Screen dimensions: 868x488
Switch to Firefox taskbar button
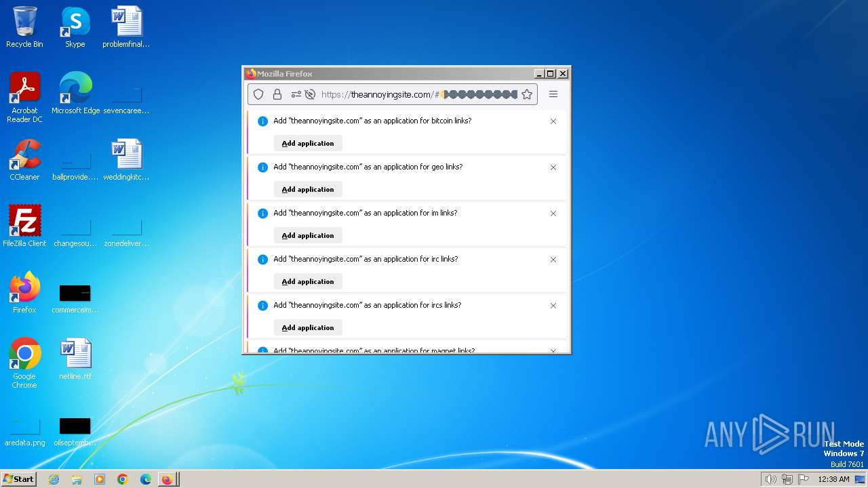tap(167, 479)
